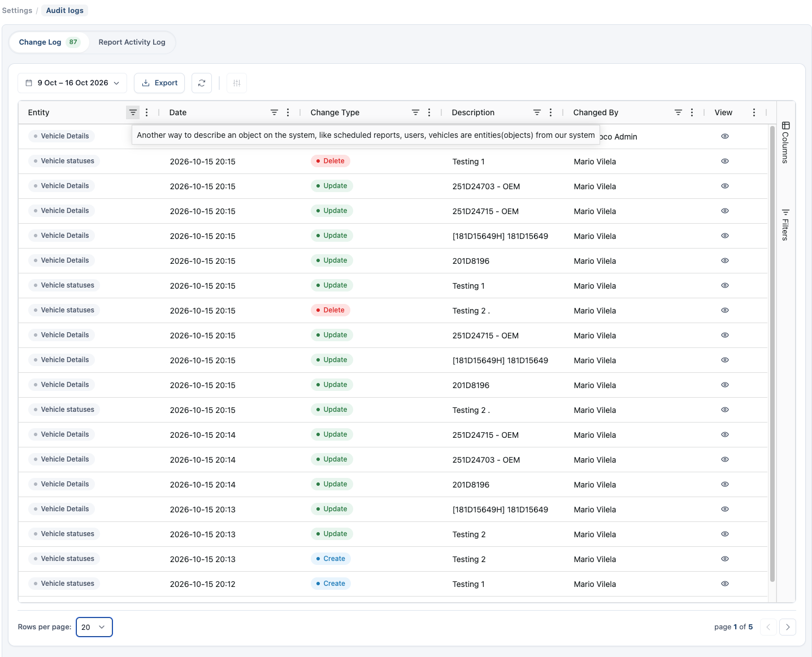Image resolution: width=812 pixels, height=657 pixels.
Task: Open the Changed By column filter icon
Action: click(678, 112)
